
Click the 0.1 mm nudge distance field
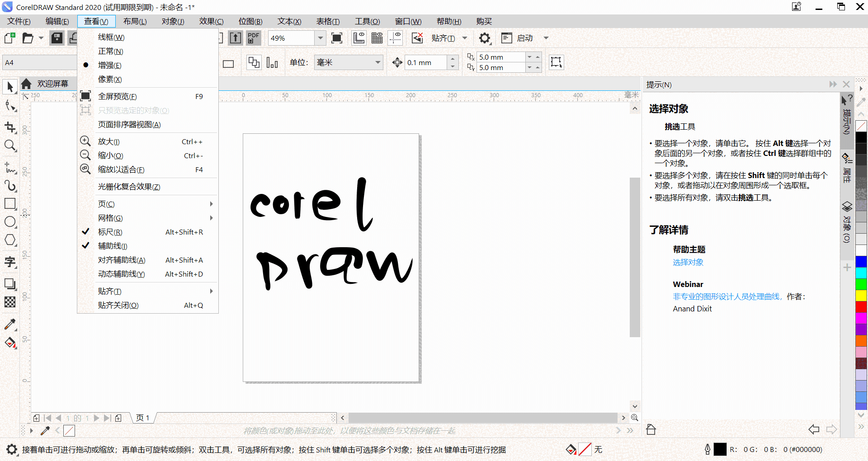pyautogui.click(x=424, y=62)
